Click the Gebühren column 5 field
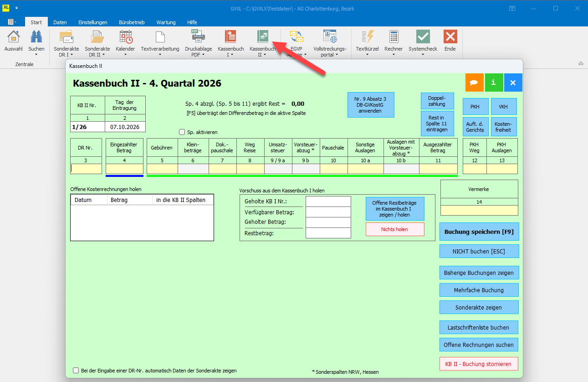 pyautogui.click(x=162, y=169)
